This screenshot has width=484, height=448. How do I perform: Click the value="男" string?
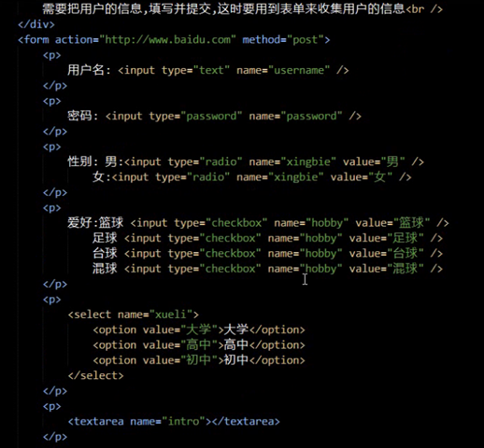(392, 161)
